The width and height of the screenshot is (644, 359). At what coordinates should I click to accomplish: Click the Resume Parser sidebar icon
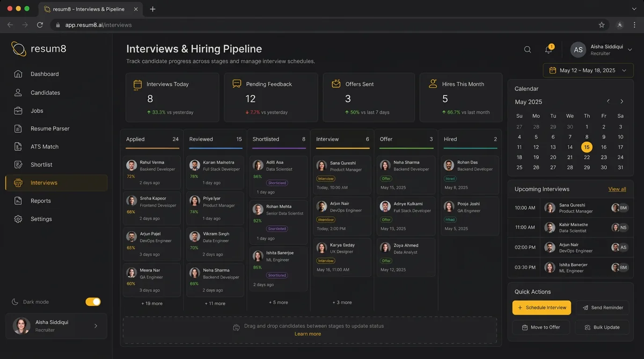tap(18, 129)
